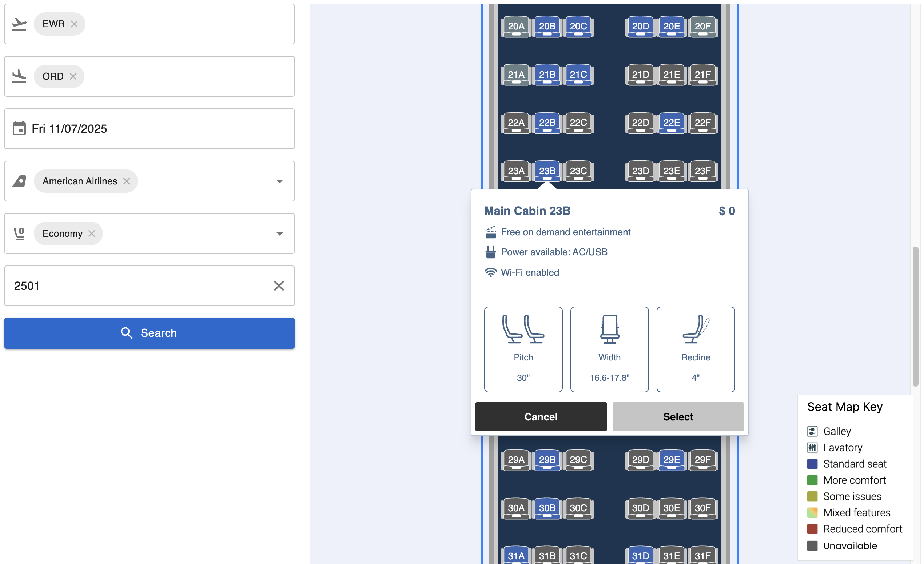Clear the flight number 2501 field

pyautogui.click(x=279, y=286)
